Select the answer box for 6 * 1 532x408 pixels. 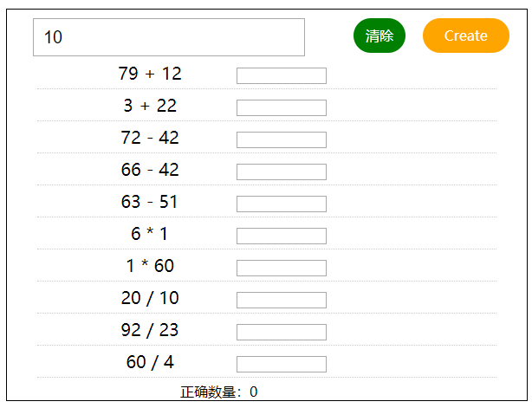(x=281, y=236)
